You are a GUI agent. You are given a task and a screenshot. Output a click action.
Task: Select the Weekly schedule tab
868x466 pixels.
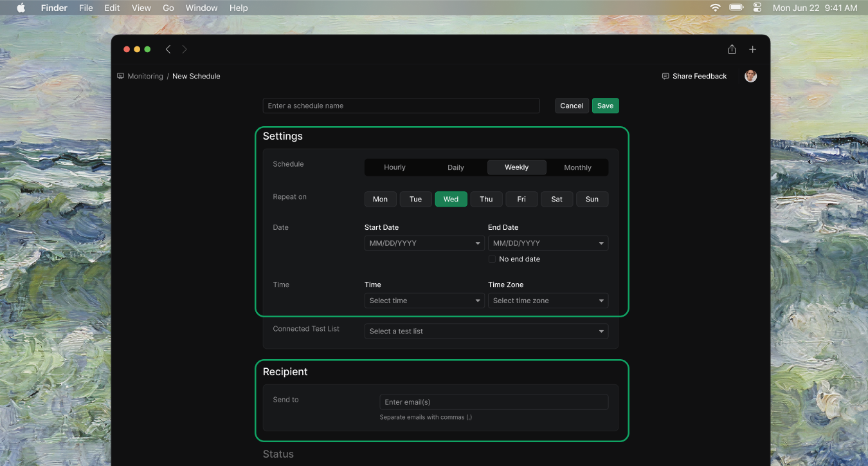tap(517, 167)
